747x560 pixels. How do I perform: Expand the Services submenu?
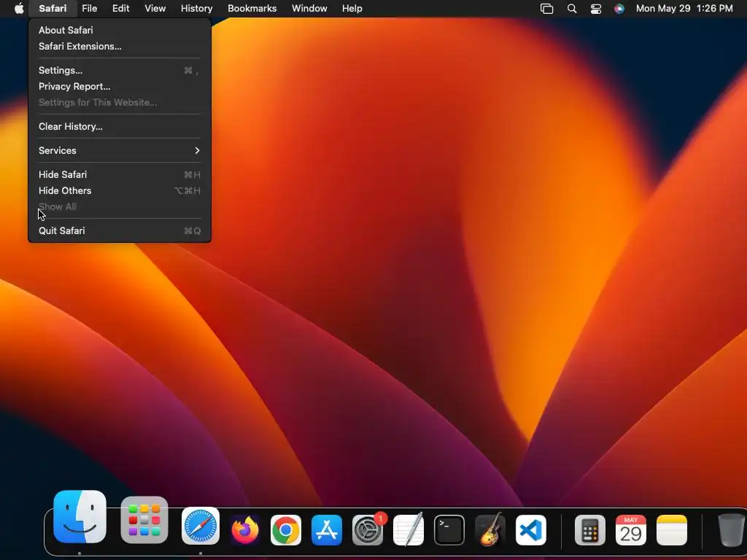[120, 150]
